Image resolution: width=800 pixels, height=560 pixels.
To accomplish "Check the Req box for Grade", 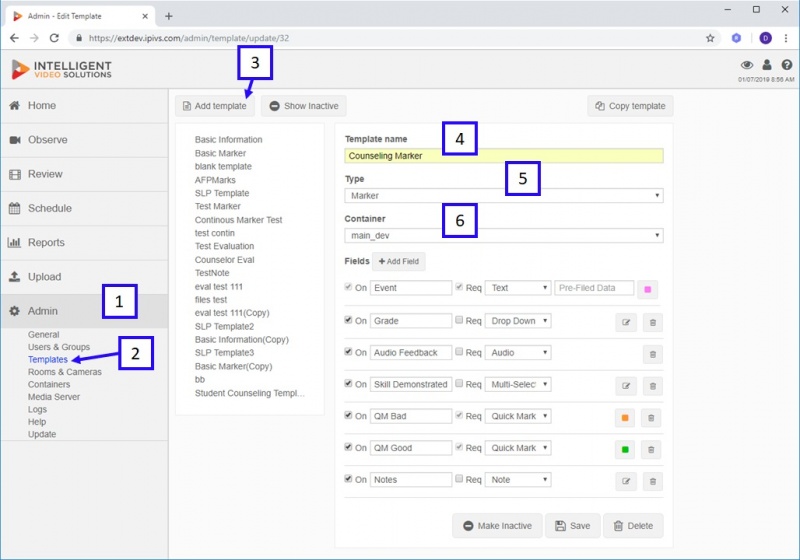I will 459,320.
